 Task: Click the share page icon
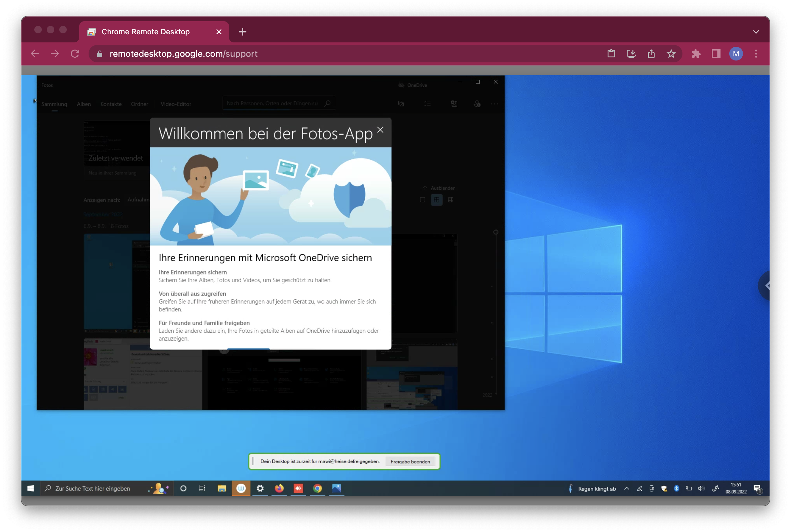coord(651,54)
